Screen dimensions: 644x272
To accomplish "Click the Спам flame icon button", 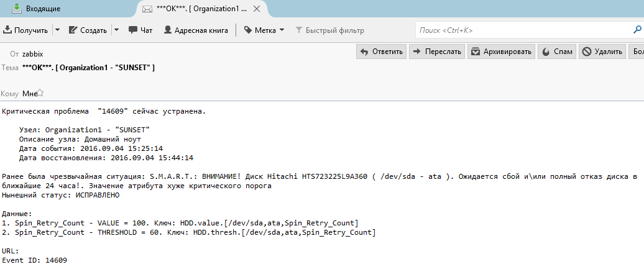I will [x=545, y=52].
